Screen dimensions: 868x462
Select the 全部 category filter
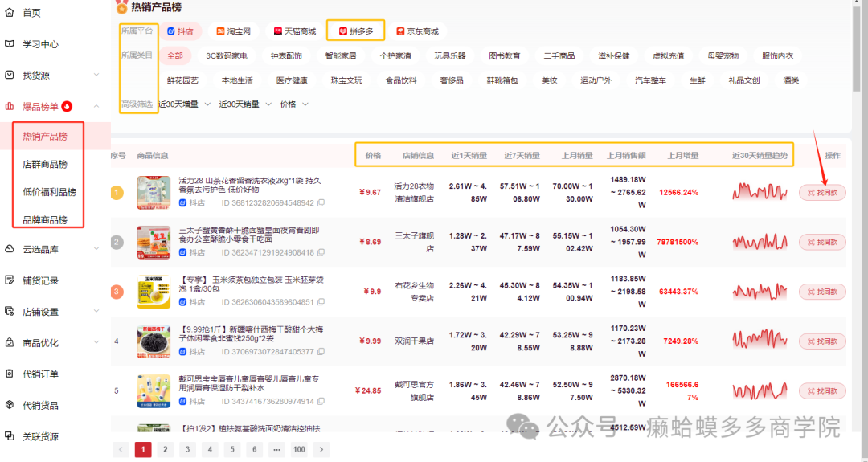(x=175, y=56)
